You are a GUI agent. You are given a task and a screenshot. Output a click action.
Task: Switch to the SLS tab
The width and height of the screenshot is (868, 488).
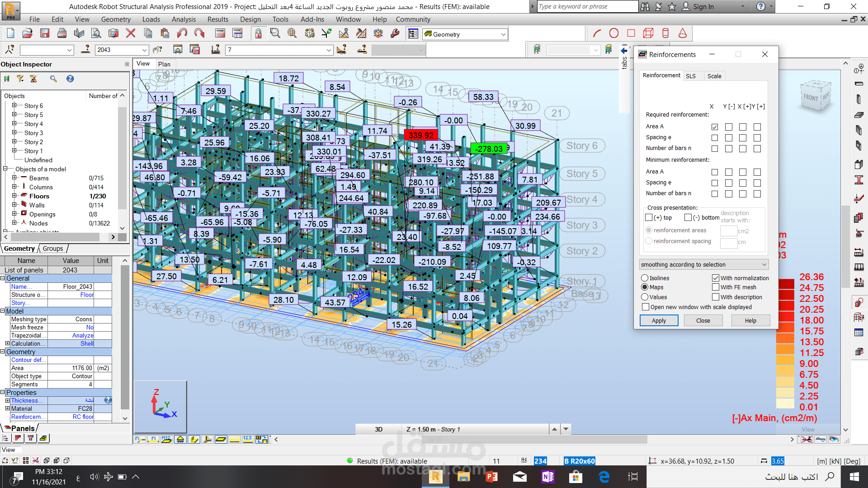click(690, 76)
